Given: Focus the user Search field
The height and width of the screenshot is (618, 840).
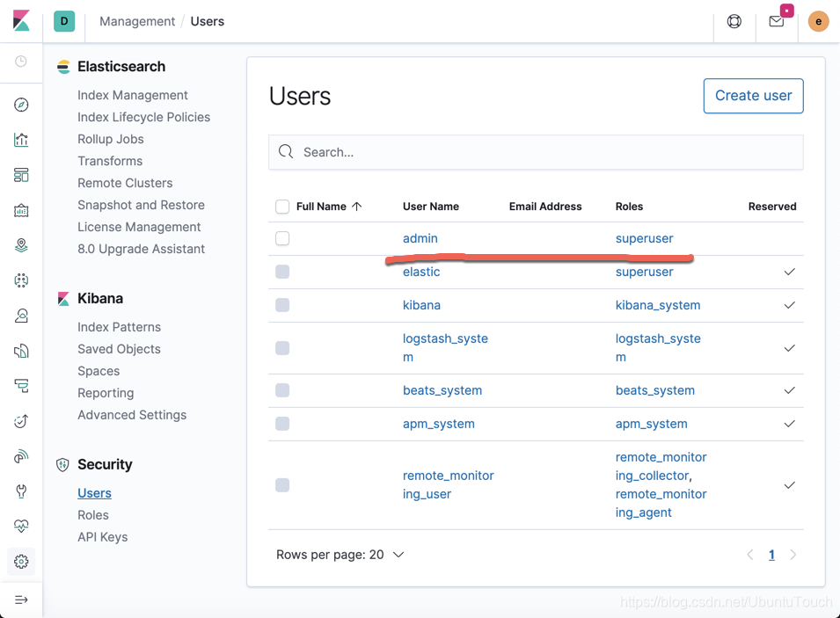Looking at the screenshot, I should pos(536,152).
